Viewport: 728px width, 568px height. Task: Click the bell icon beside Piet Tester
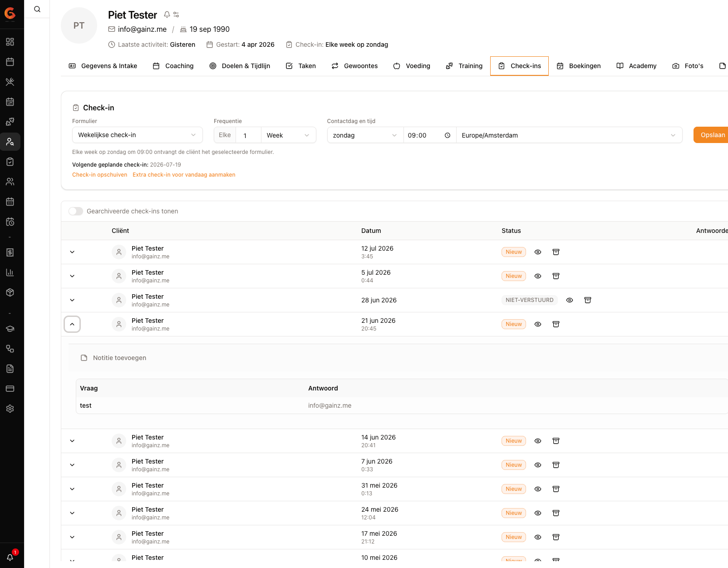[167, 15]
